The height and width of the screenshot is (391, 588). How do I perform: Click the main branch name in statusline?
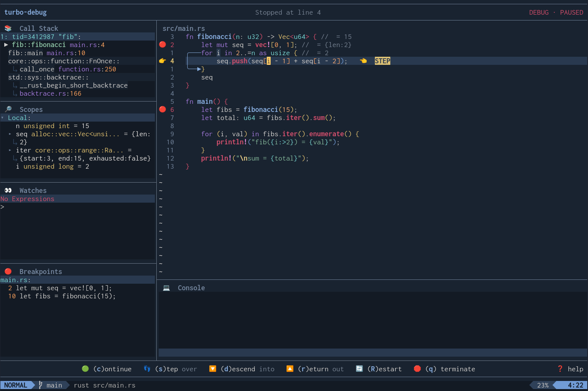point(54,385)
